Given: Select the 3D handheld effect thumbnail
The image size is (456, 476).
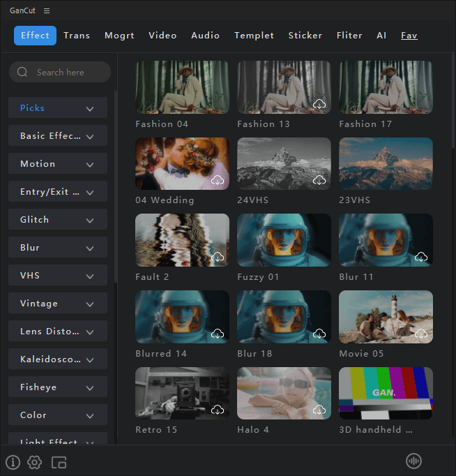Looking at the screenshot, I should click(386, 394).
